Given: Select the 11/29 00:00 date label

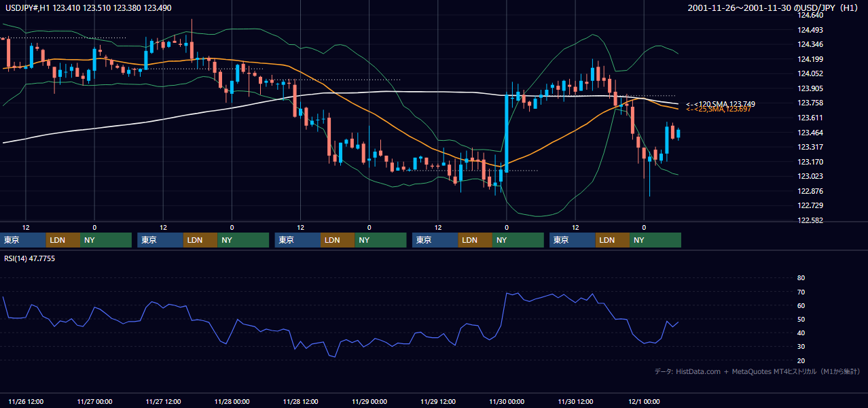Looking at the screenshot, I should pyautogui.click(x=369, y=402).
